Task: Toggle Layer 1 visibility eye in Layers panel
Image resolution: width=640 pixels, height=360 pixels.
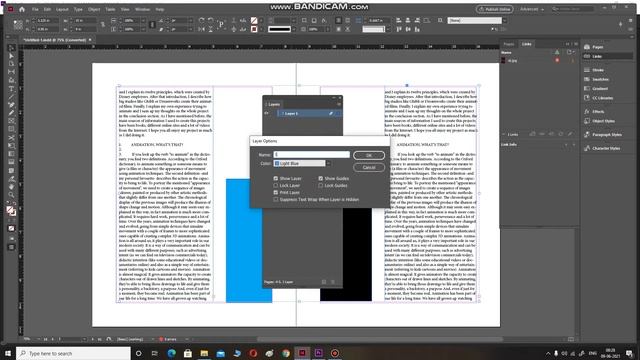Action: pos(267,113)
